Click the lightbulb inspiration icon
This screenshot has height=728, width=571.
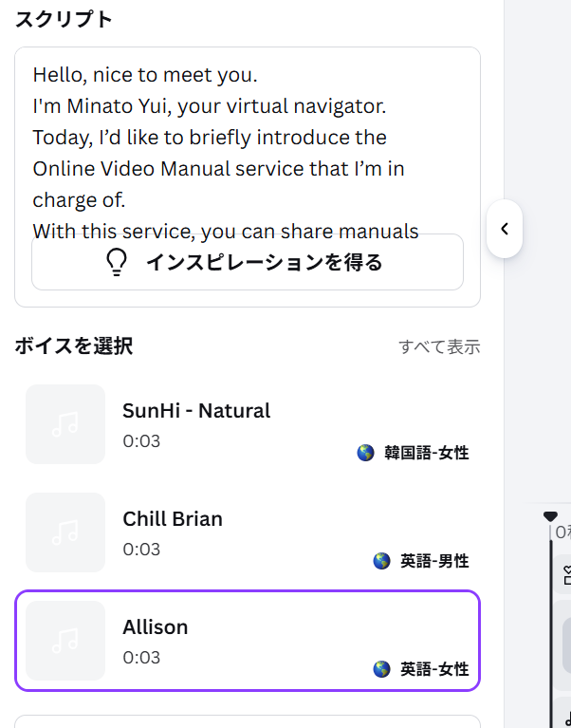117,262
